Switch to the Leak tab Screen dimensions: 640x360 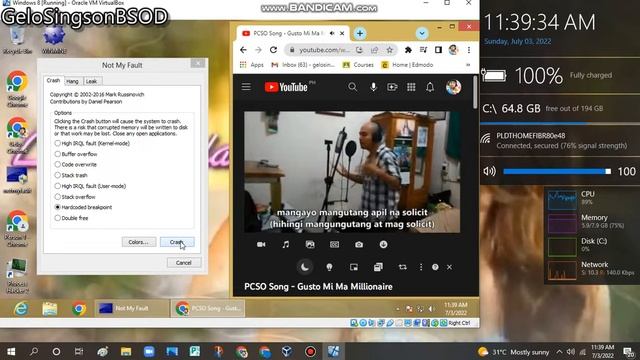pos(91,81)
